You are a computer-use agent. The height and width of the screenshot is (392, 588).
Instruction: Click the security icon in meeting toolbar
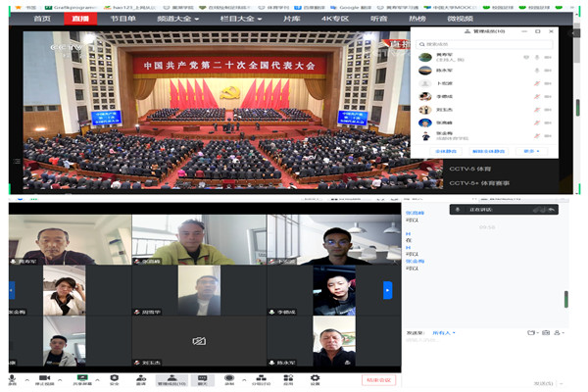click(x=114, y=377)
